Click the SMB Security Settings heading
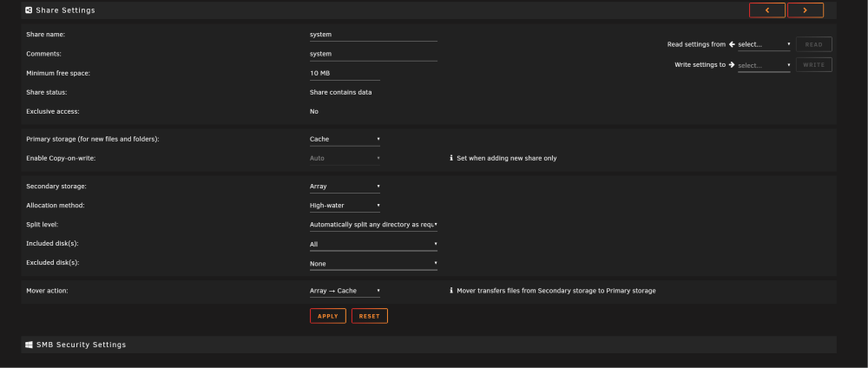 tap(82, 345)
